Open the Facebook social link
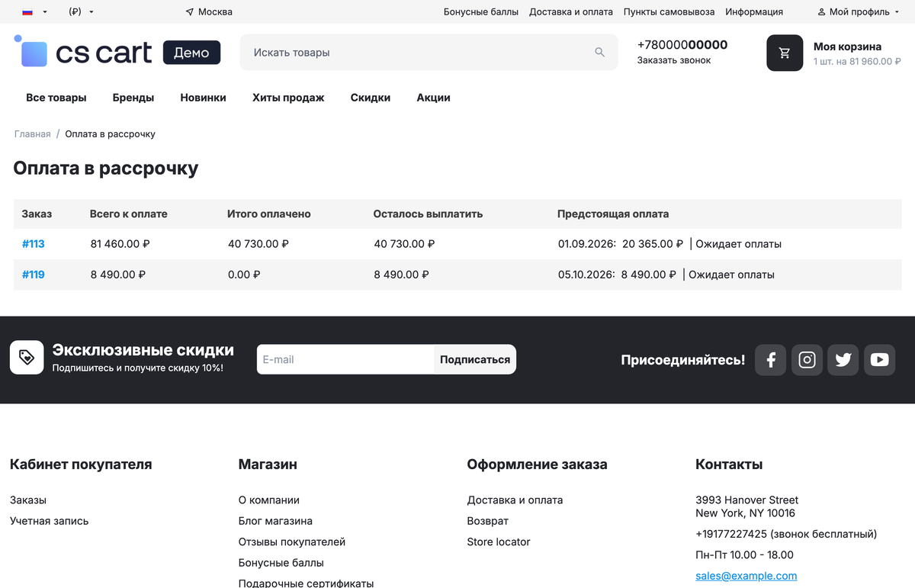 (770, 360)
